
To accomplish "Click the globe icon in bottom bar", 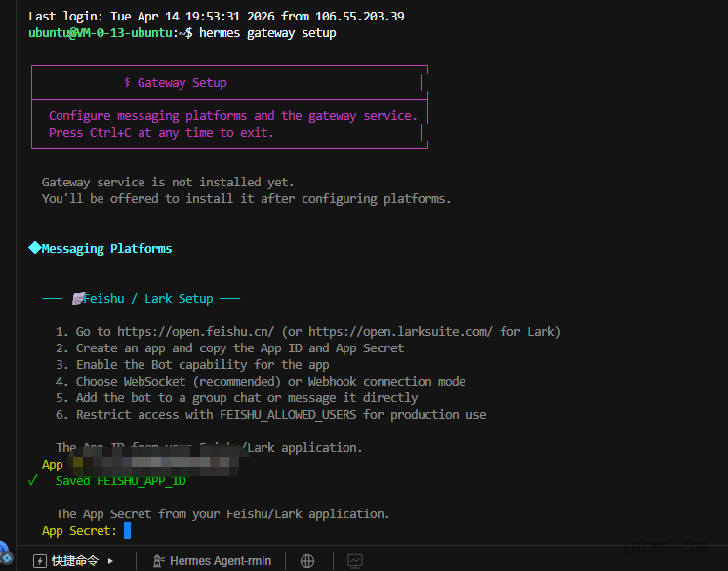I will 307,561.
